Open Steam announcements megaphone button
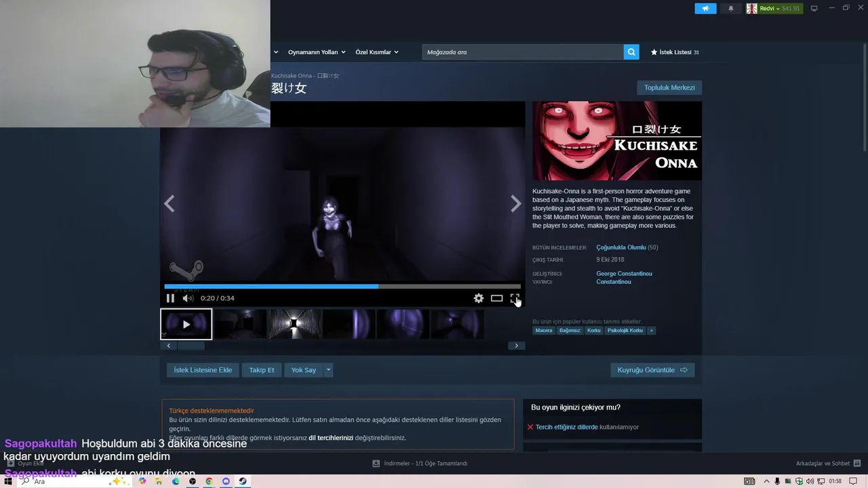Image resolution: width=868 pixels, height=488 pixels. click(x=705, y=8)
